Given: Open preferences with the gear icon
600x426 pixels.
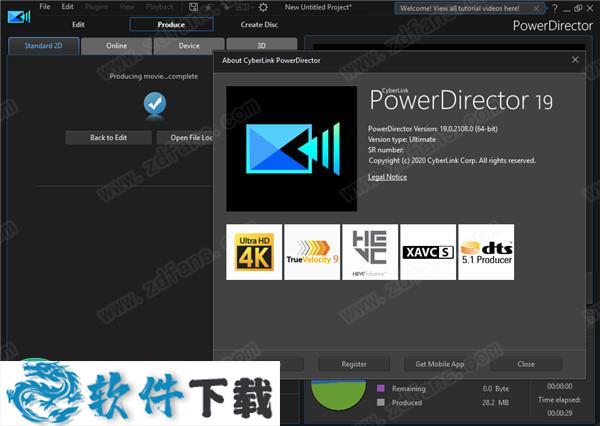Looking at the screenshot, I should point(263,7).
